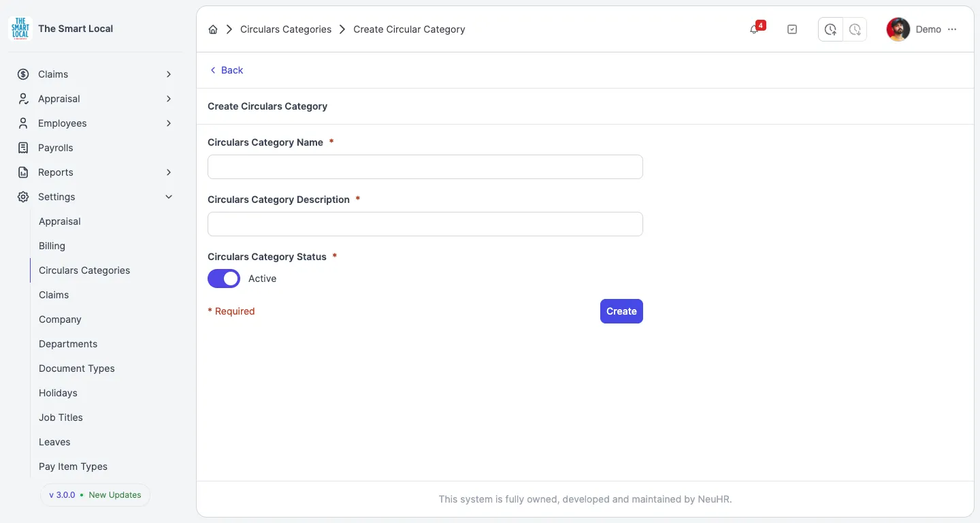Click the Employees person icon
980x523 pixels.
(23, 123)
